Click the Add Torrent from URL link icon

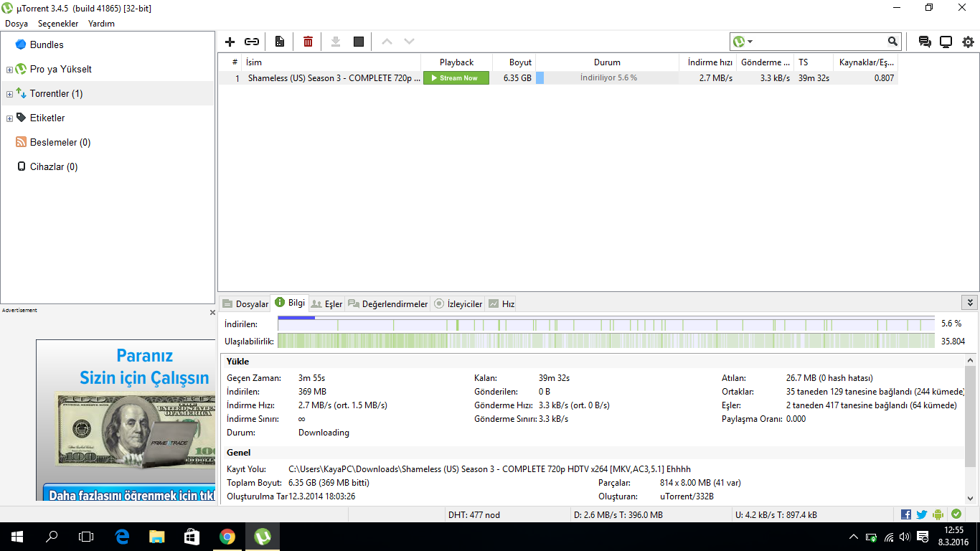click(x=252, y=42)
